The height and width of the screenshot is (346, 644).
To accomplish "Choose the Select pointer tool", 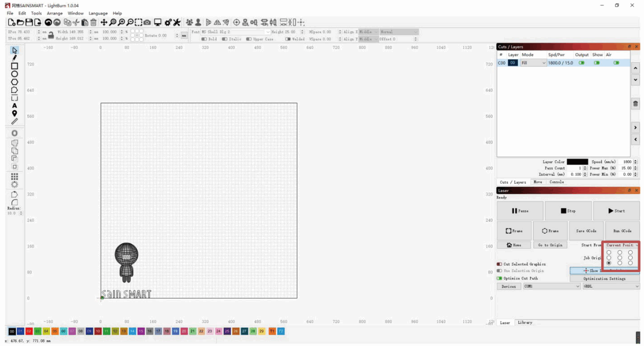I will [x=14, y=50].
